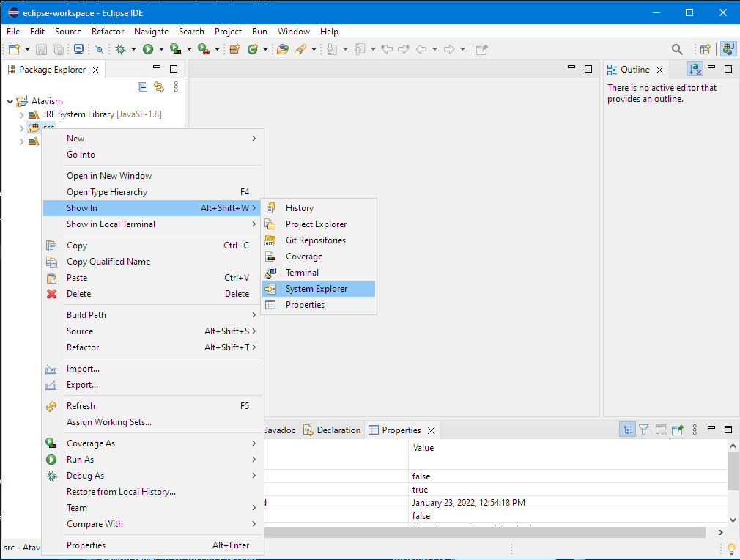The image size is (740, 560).
Task: Choose Refresh in the context menu
Action: click(x=81, y=406)
